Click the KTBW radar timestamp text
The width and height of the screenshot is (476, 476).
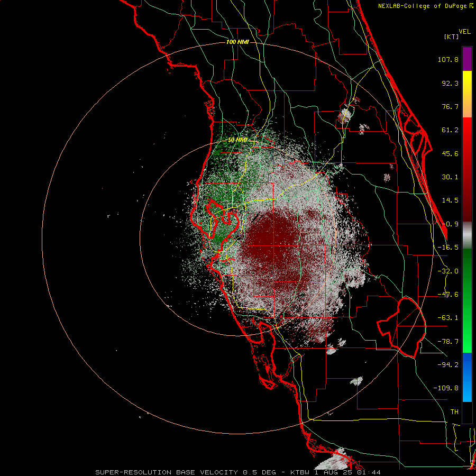pos(335,472)
